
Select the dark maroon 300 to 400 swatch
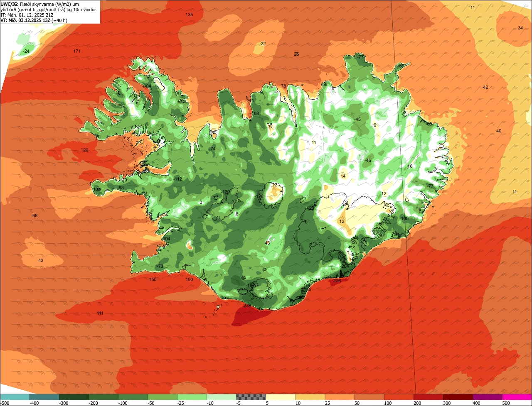pos(458,397)
